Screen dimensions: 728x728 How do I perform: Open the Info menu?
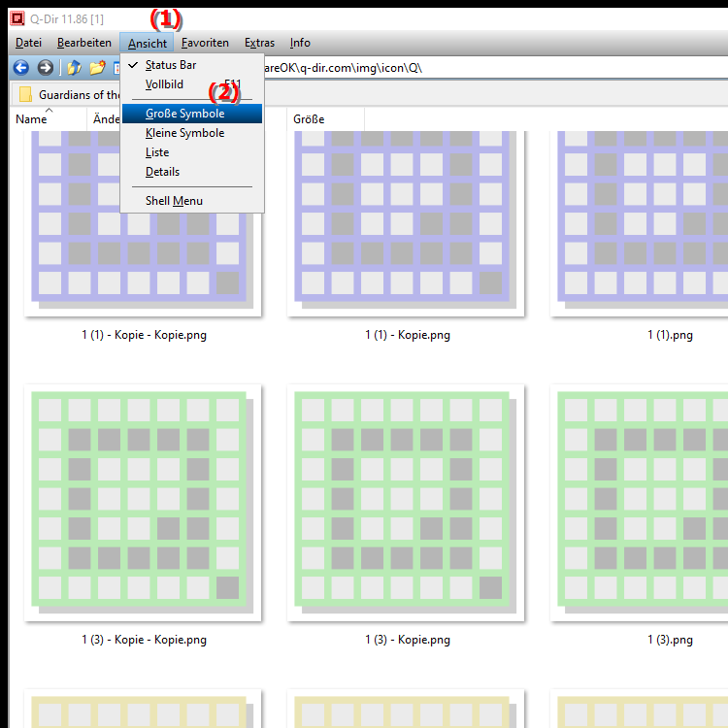pyautogui.click(x=300, y=43)
